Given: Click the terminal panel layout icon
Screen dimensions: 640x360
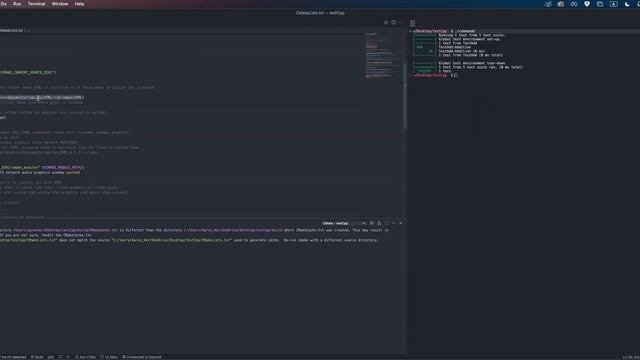Looking at the screenshot, I should (413, 23).
